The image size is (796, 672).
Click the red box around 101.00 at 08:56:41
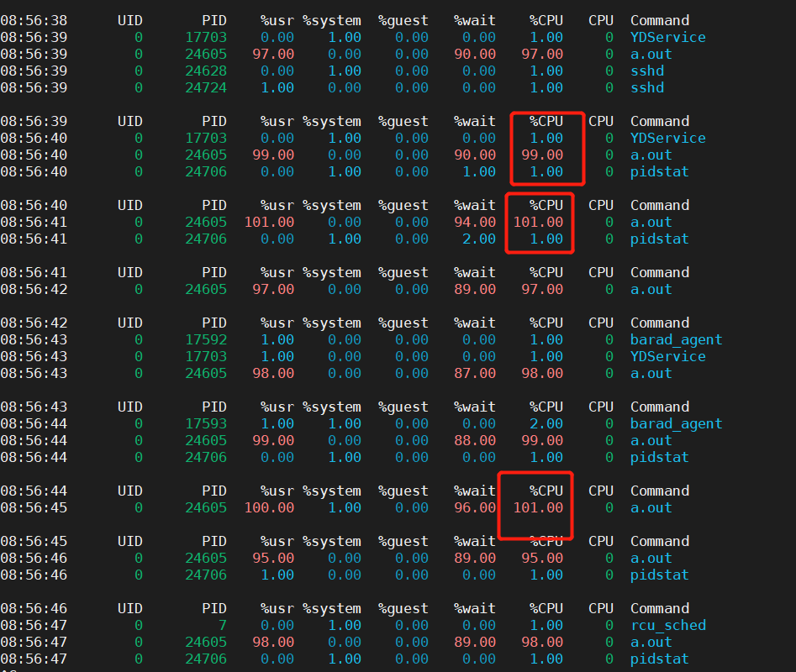click(x=539, y=223)
